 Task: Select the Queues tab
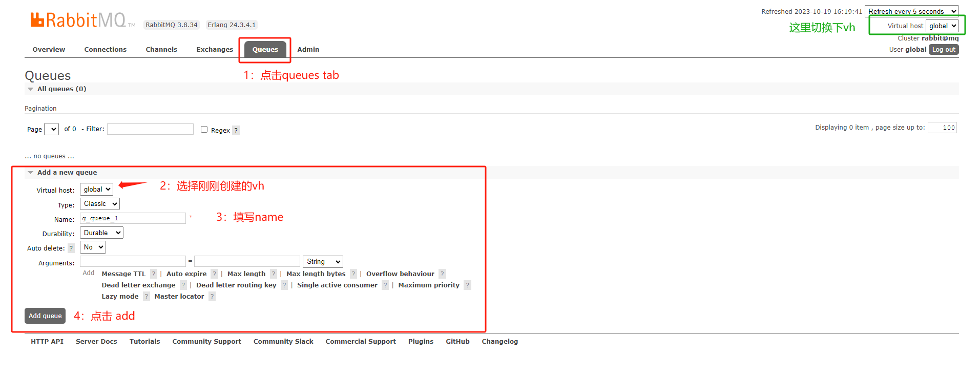tap(265, 50)
